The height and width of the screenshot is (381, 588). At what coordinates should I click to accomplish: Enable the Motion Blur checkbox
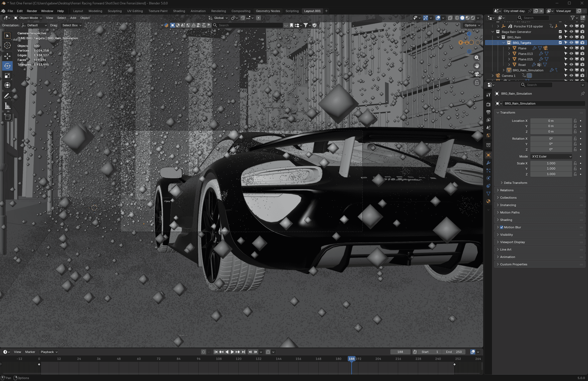[502, 227]
